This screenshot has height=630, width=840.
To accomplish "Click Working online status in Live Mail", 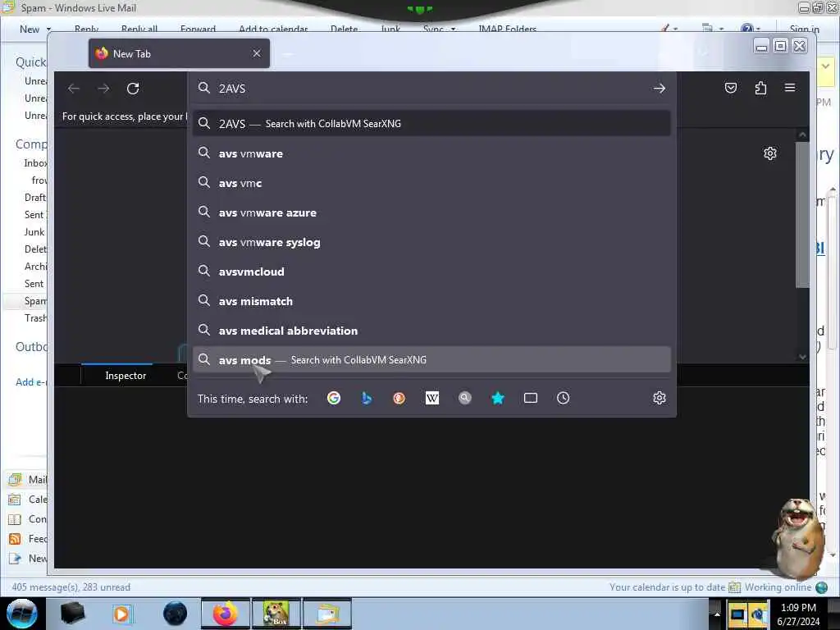I will (778, 587).
